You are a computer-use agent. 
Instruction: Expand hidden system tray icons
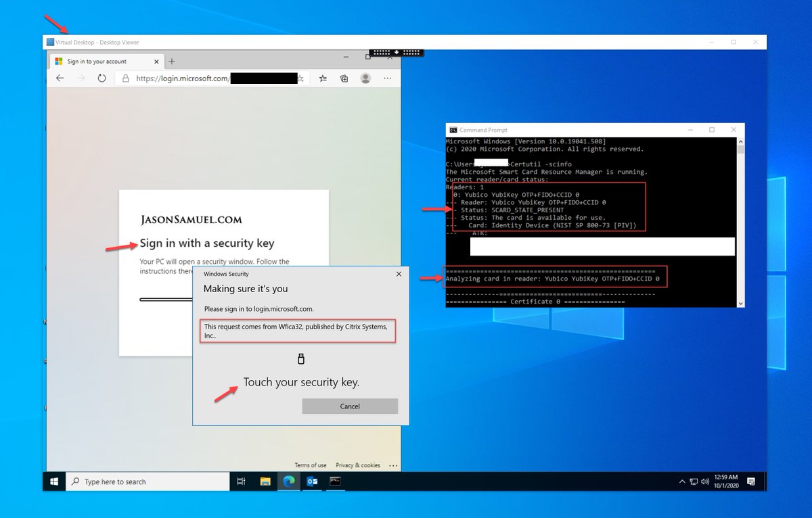point(682,481)
